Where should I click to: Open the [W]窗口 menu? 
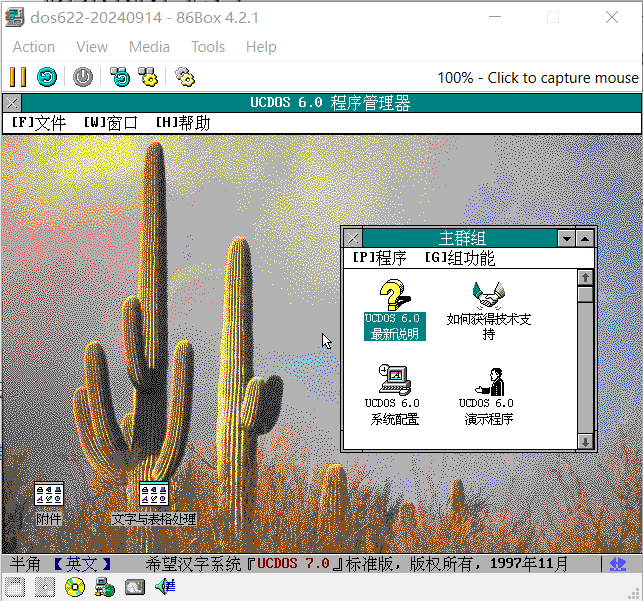point(110,123)
